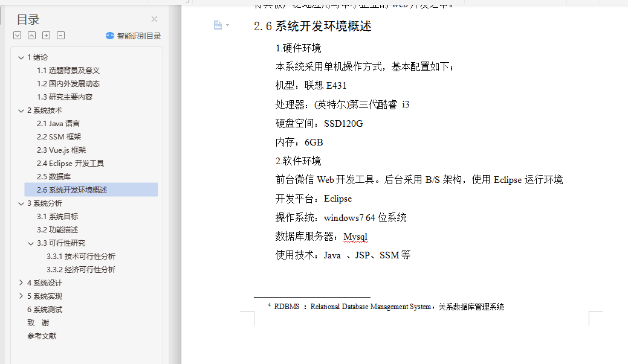The height and width of the screenshot is (364, 628).
Task: Close the 目录 navigation pane
Action: click(x=154, y=19)
